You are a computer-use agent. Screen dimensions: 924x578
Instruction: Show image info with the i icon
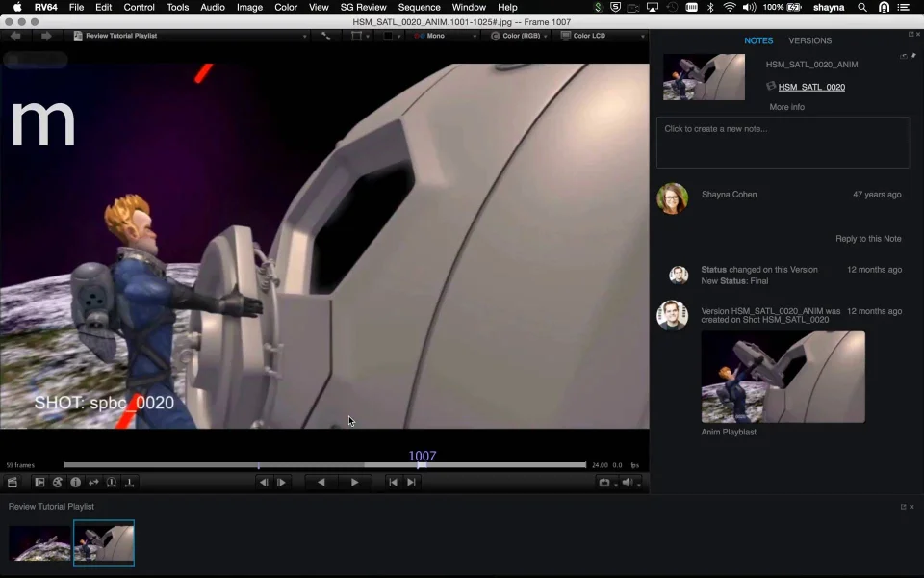pos(75,483)
